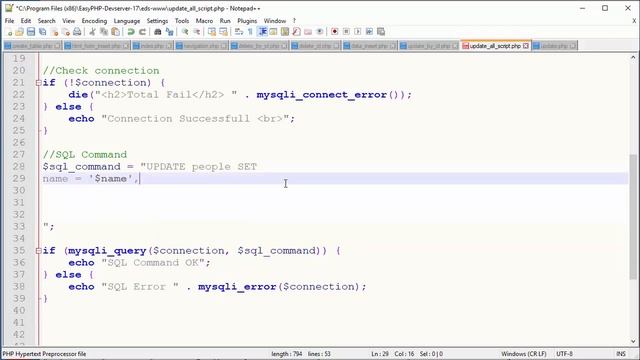Viewport: 640px width, 360px height.
Task: Open a file using the Open folder icon
Action: [19, 32]
